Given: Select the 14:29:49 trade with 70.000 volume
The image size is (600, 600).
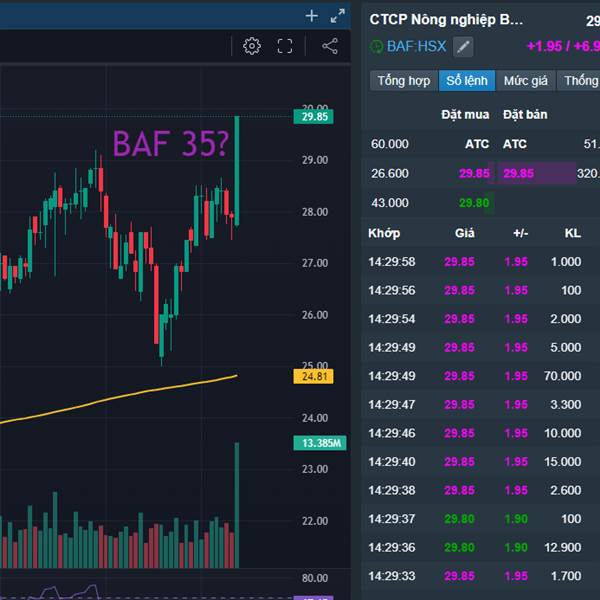Looking at the screenshot, I should (x=481, y=376).
